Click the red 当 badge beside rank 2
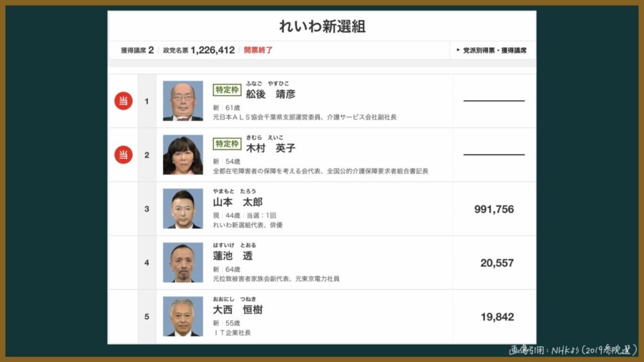The height and width of the screenshot is (362, 644). 123,155
